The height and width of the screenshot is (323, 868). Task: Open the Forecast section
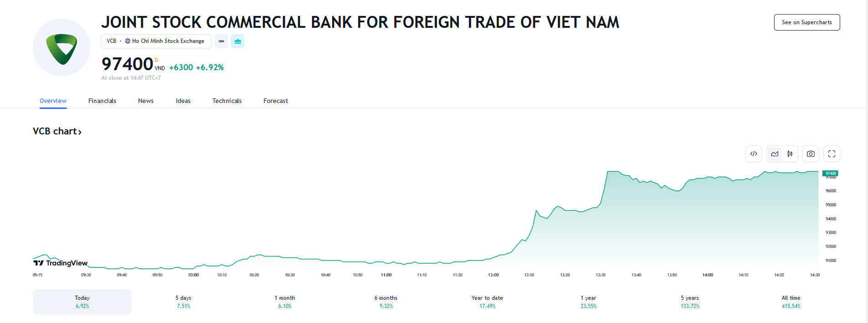click(x=275, y=101)
